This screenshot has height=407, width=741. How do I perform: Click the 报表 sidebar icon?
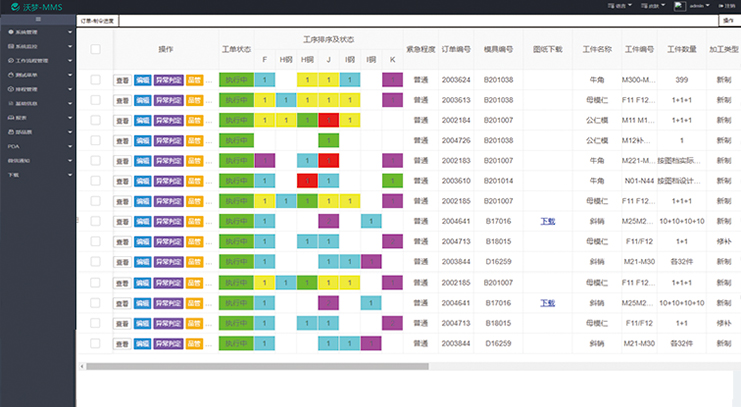11,118
